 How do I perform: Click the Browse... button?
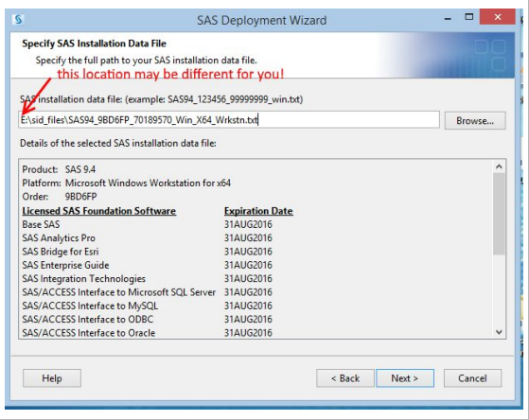pos(475,120)
